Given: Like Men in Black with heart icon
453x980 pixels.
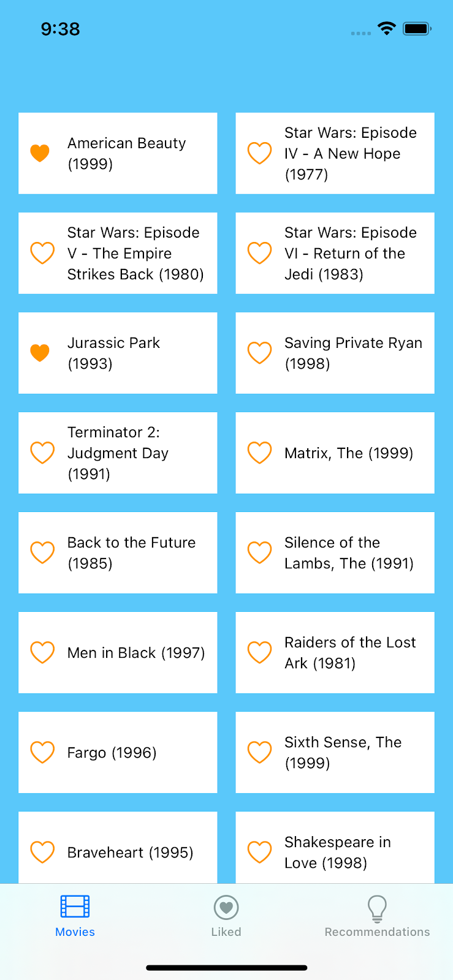Looking at the screenshot, I should coord(42,652).
